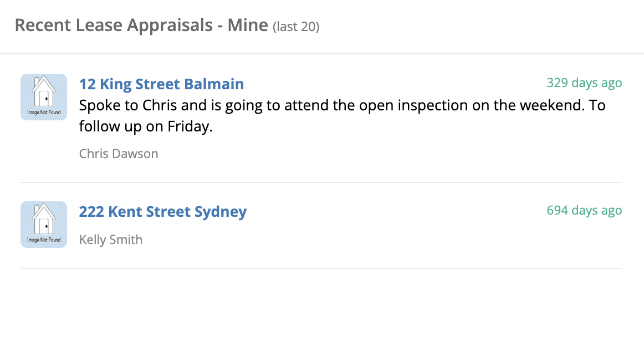Screen dimensions: 644x356
Task: Click the 12 King Street placeholder house image
Action: tap(44, 97)
